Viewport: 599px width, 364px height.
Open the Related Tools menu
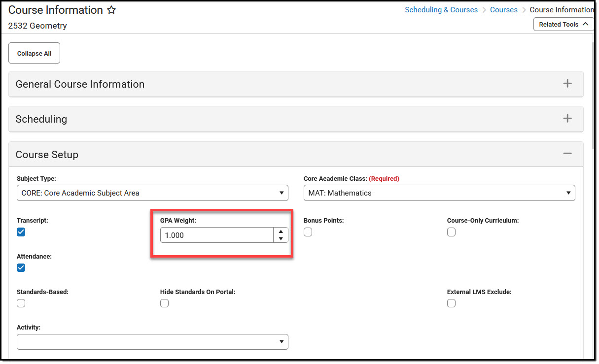(564, 24)
